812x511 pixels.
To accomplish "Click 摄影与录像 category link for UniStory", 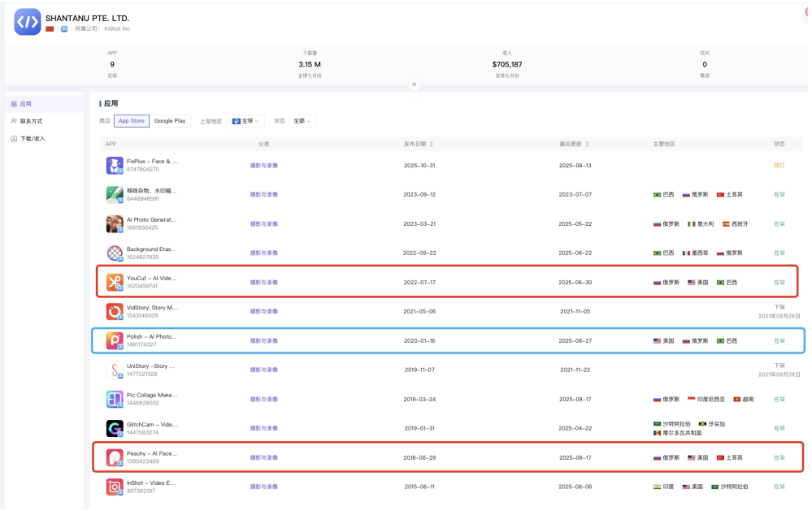I will pos(263,370).
